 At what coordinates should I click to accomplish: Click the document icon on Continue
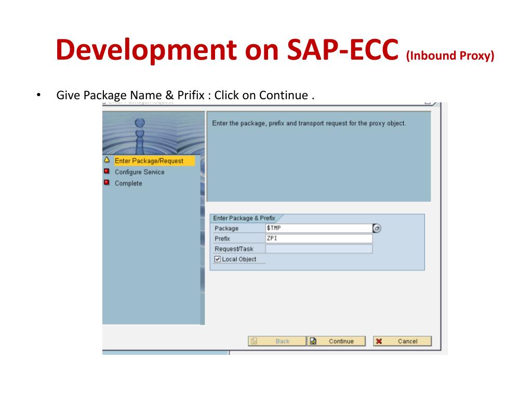click(313, 341)
